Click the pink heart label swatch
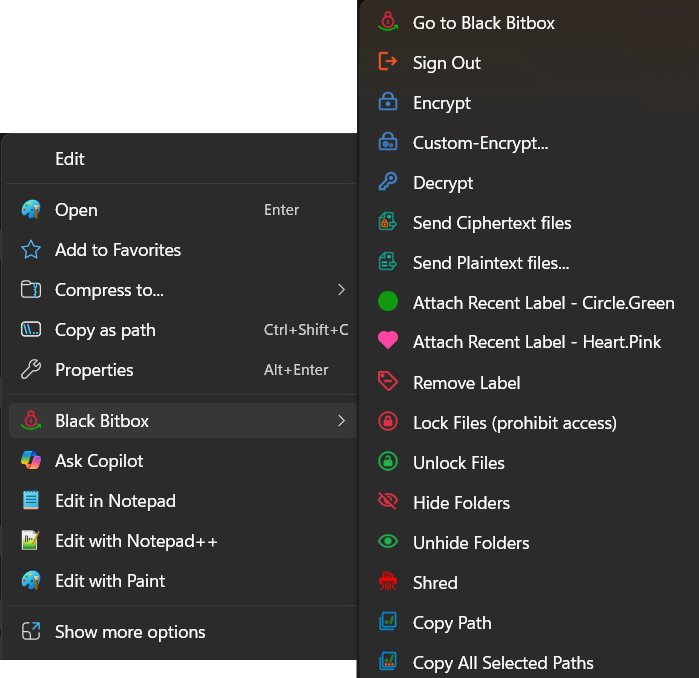 [x=388, y=341]
